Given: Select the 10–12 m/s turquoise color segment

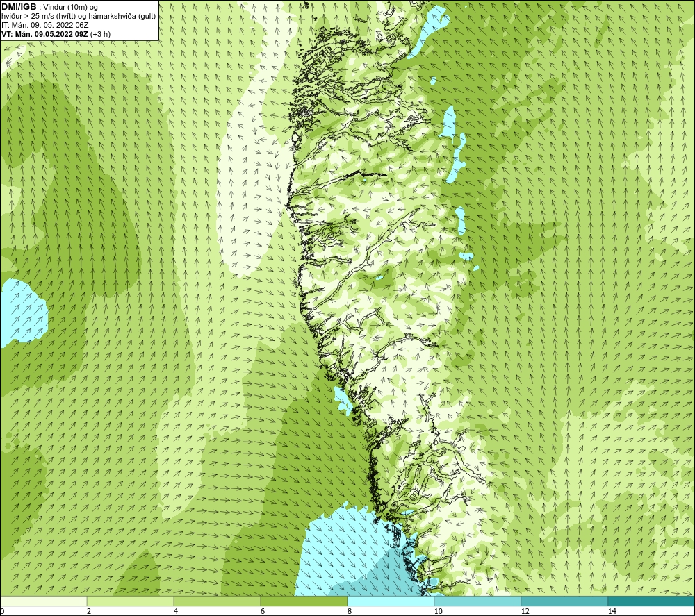Looking at the screenshot, I should click(x=478, y=601).
